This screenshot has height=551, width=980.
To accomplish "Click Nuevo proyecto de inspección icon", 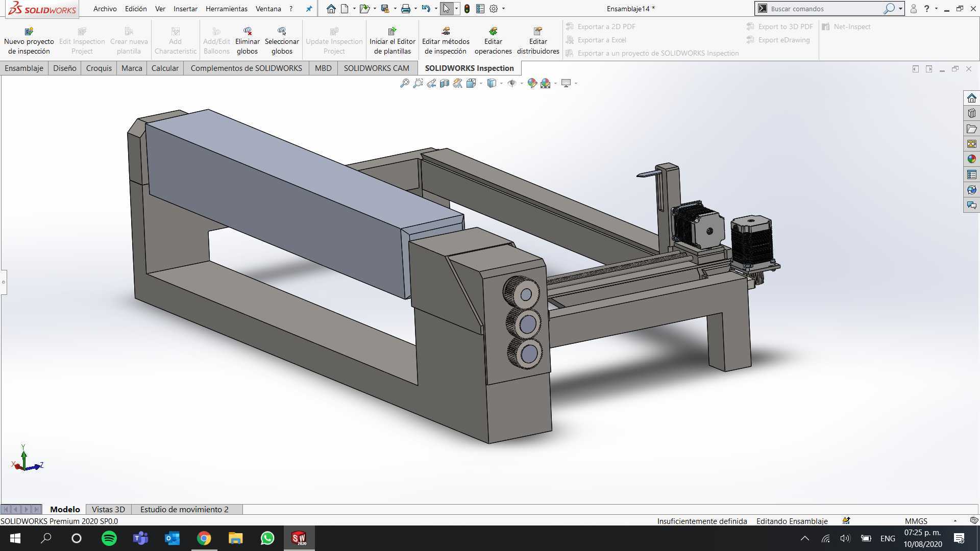I will click(x=29, y=31).
